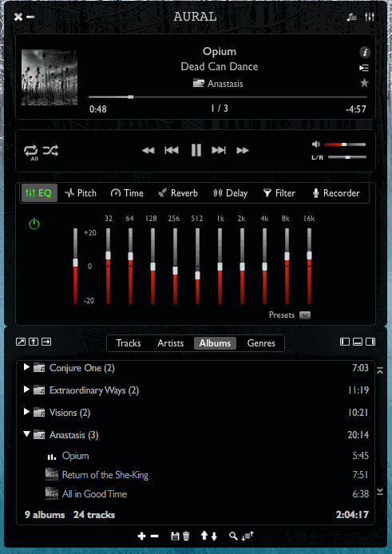
Task: Expand the Extraordinary Ways album
Action: 26,390
